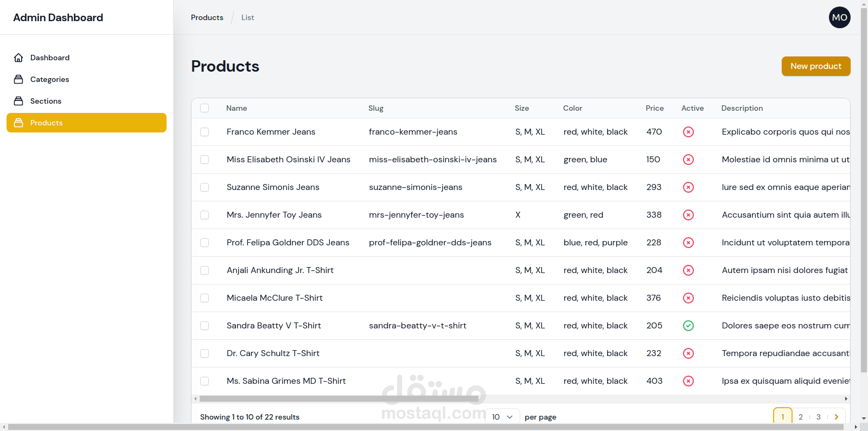Click the inactive status icon for Franco Kemmer Jeans

(x=688, y=132)
